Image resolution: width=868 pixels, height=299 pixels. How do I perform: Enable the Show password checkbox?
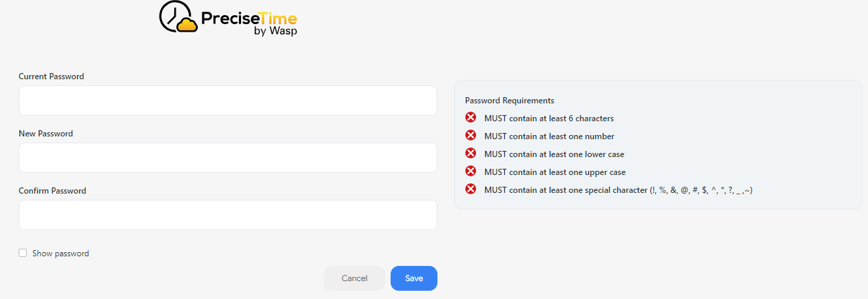coord(23,253)
